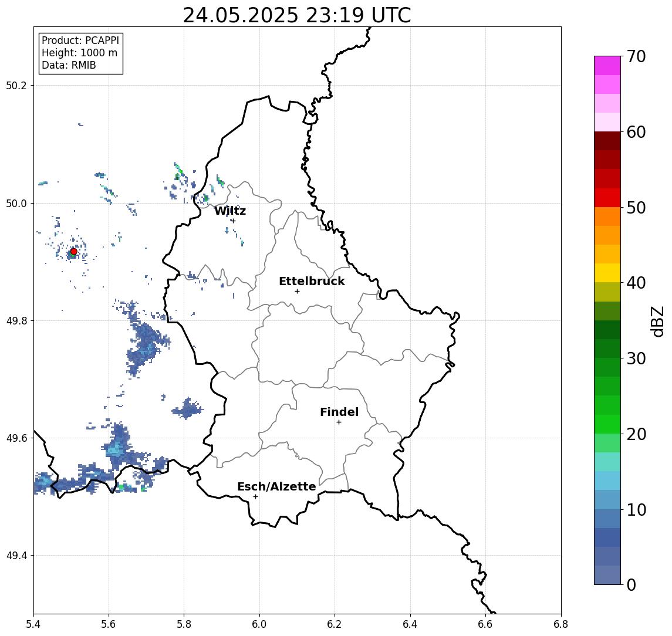Click the plus marker below Ettelbruck
The height and width of the screenshot is (636, 672).
click(297, 292)
